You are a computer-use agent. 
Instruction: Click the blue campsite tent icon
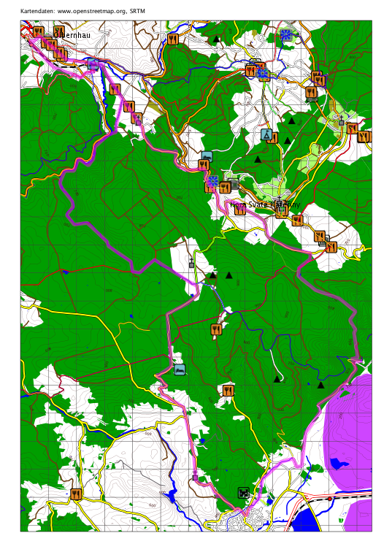266,134
